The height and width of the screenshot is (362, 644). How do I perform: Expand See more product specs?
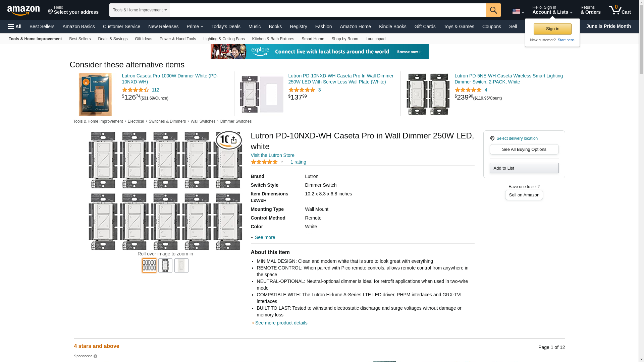point(264,237)
